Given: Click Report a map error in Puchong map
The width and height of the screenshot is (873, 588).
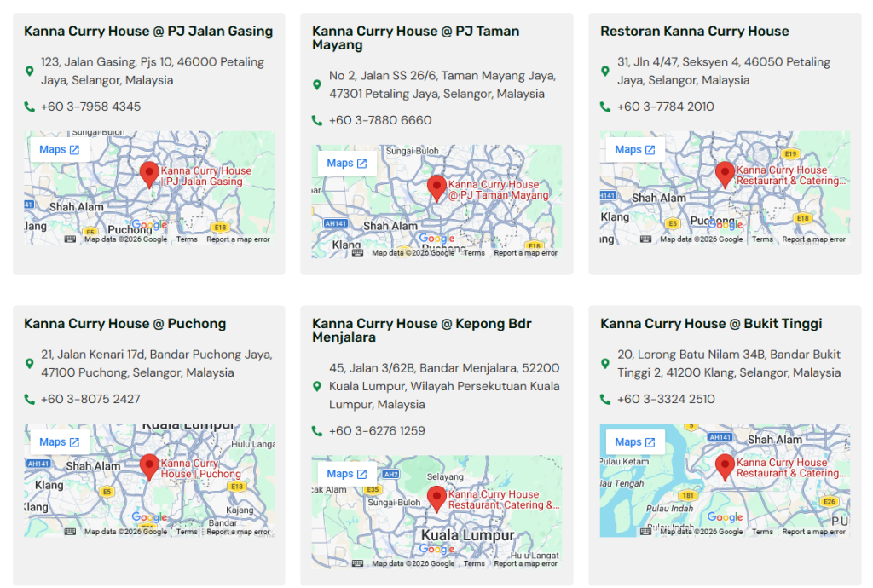Looking at the screenshot, I should point(238,532).
